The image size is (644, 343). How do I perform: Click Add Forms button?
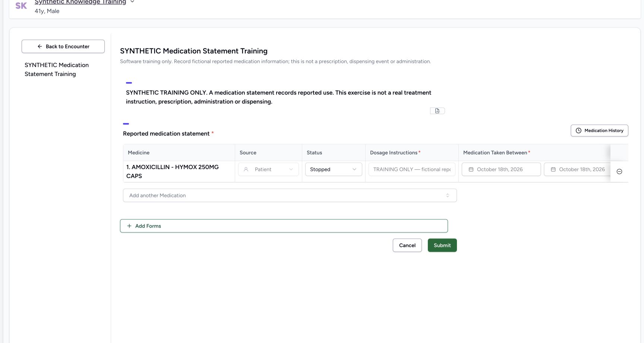[x=284, y=226]
